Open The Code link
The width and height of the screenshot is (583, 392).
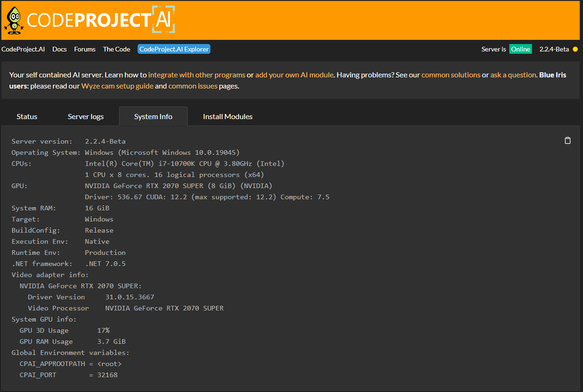pyautogui.click(x=116, y=49)
